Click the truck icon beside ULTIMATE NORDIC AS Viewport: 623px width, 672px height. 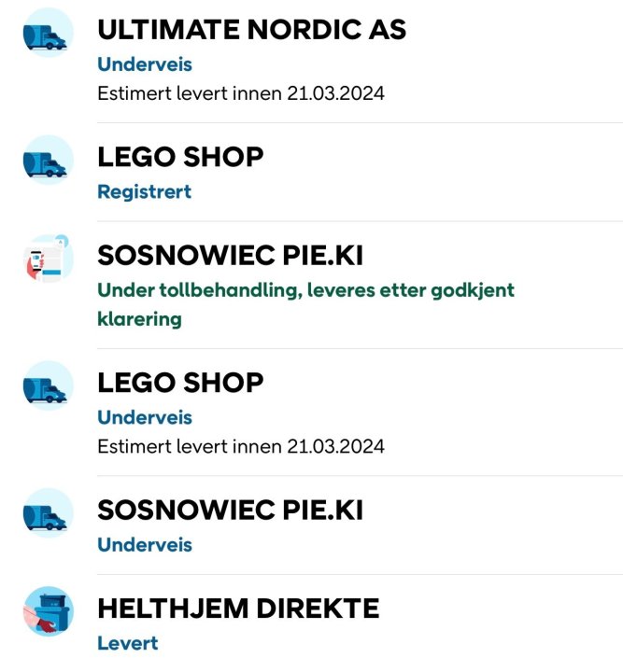pos(47,34)
